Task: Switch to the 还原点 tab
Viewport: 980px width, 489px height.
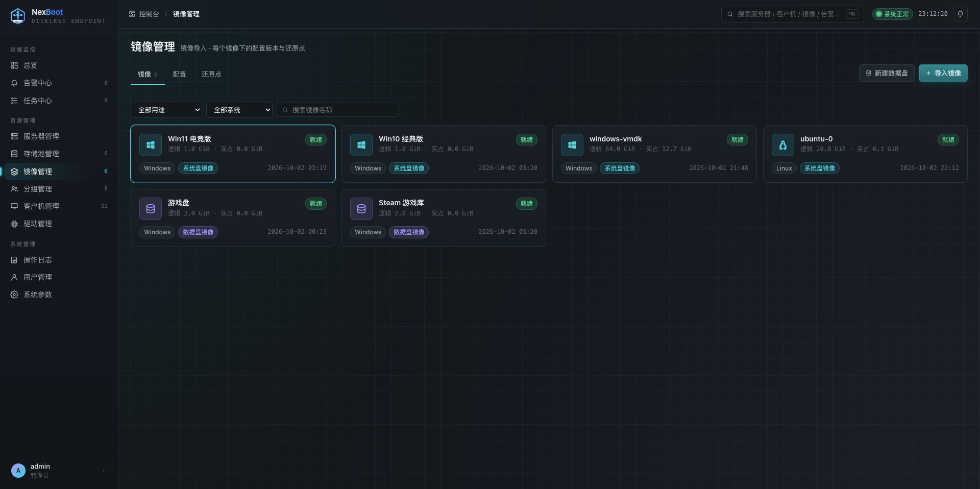Action: click(x=211, y=75)
